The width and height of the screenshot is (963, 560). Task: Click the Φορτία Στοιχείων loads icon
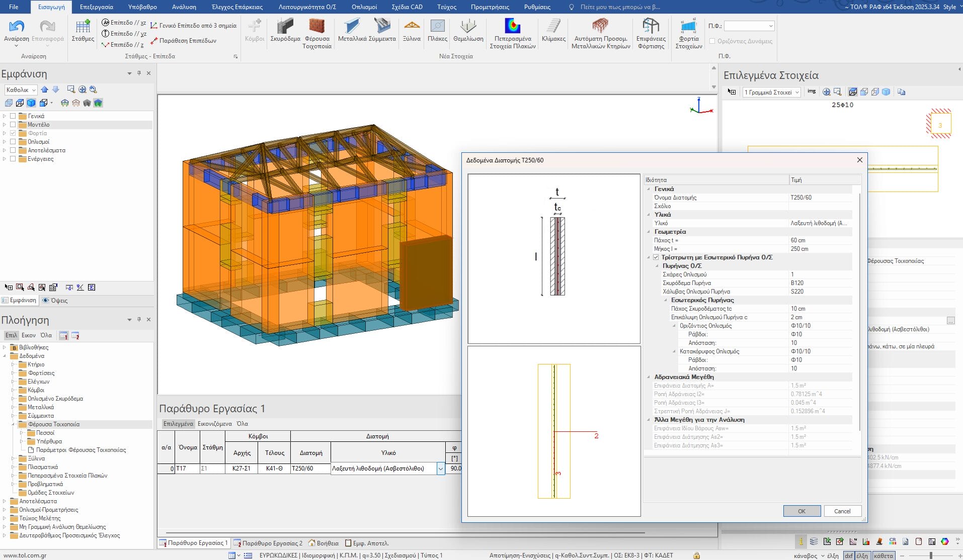[x=688, y=27]
